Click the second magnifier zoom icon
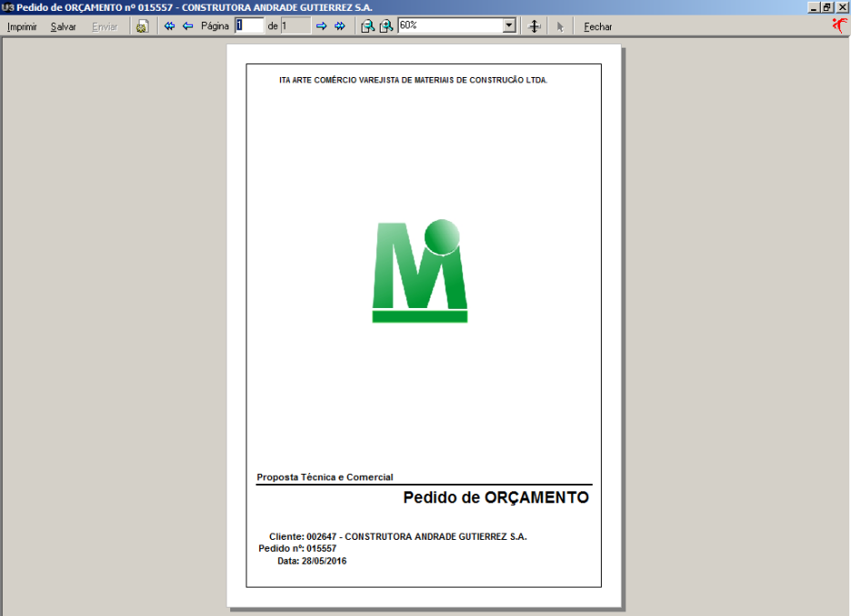Screen dimensions: 851x616 386,26
